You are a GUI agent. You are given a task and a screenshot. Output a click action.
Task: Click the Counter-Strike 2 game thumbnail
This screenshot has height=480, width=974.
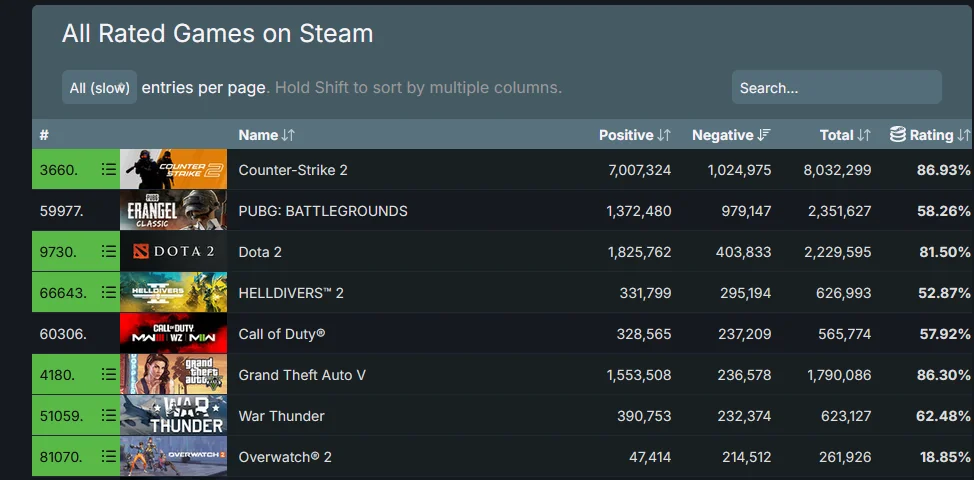point(173,170)
